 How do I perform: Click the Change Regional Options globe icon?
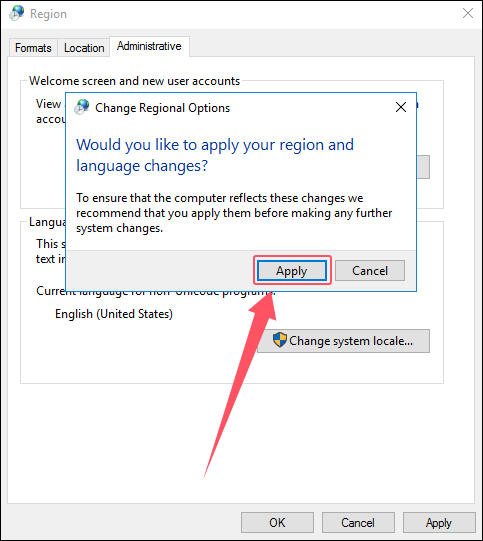(82, 107)
